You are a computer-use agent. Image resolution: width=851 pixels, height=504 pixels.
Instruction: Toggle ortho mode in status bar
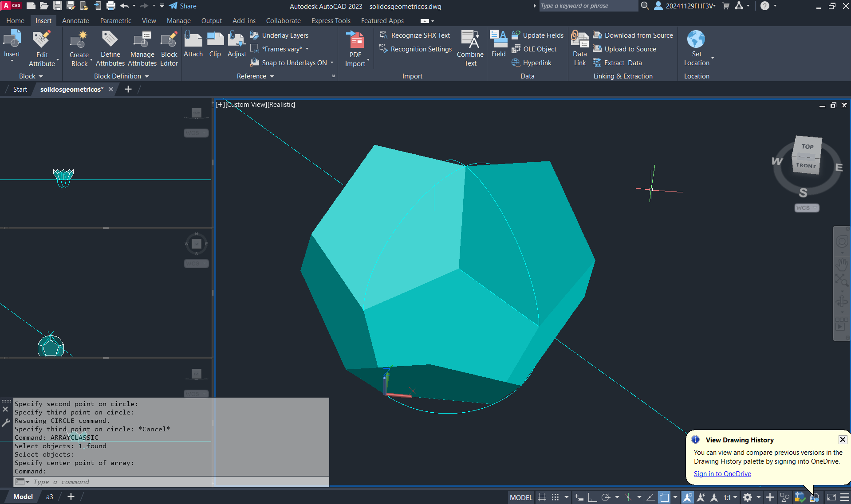pos(592,497)
